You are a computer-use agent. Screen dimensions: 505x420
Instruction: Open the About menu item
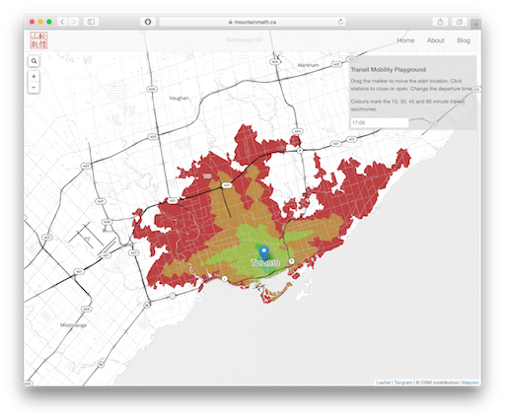pos(436,40)
